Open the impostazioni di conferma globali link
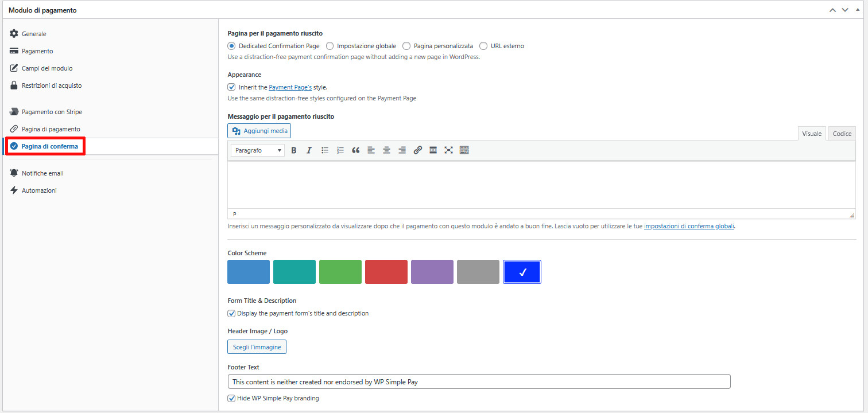868x413 pixels. [x=688, y=225]
